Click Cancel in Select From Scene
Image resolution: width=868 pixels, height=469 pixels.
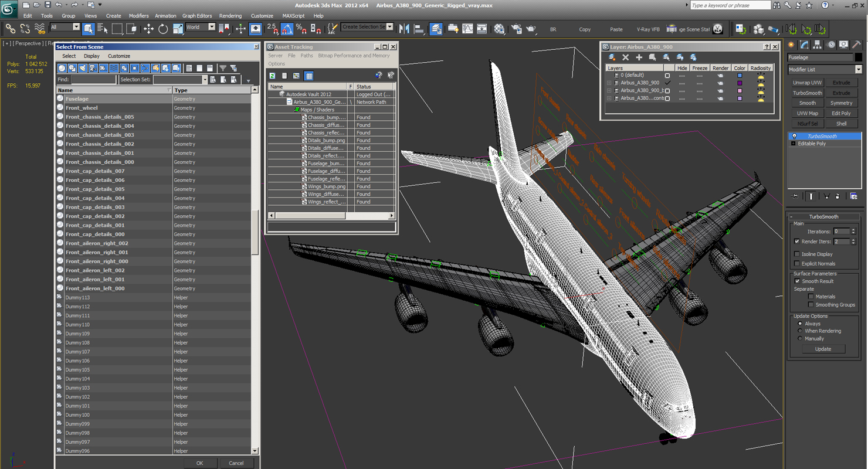pos(236,463)
